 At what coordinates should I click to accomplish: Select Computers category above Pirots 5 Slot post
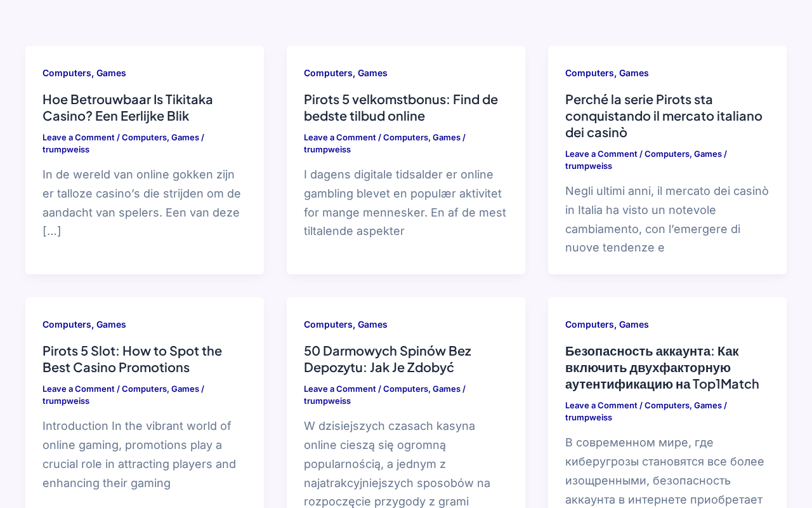coord(67,324)
